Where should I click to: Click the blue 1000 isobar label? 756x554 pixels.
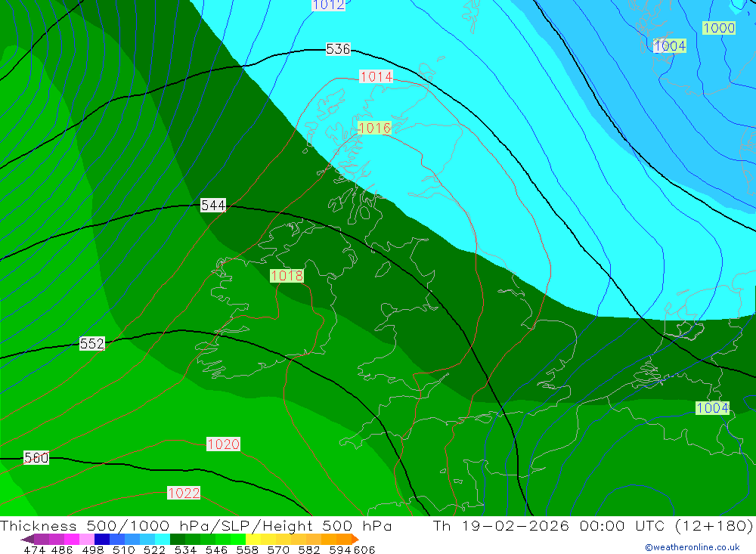(x=719, y=28)
